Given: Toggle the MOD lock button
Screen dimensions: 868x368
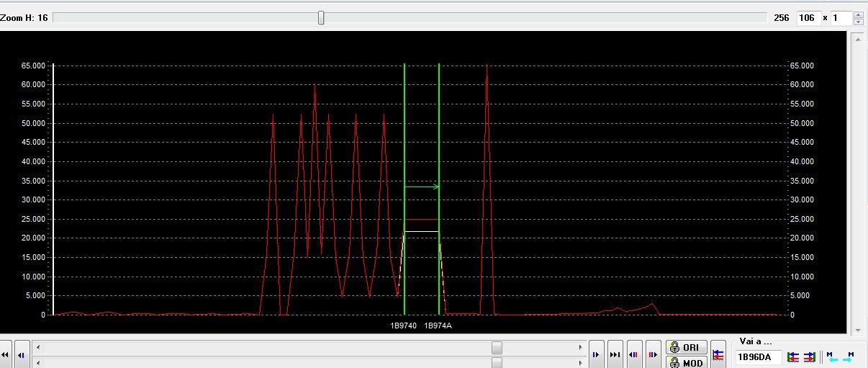Looking at the screenshot, I should (x=685, y=363).
